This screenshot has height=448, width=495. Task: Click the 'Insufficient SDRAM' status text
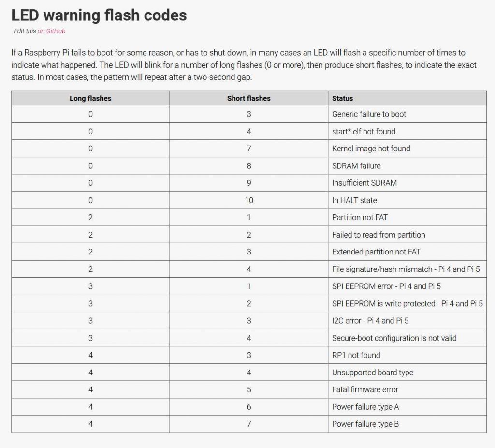click(x=364, y=183)
